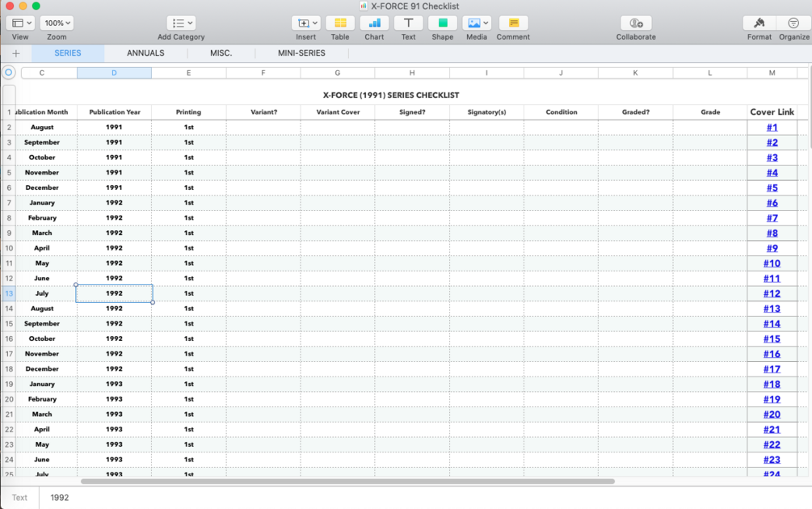Click the Table toolbar icon
The width and height of the screenshot is (812, 509).
(x=340, y=23)
